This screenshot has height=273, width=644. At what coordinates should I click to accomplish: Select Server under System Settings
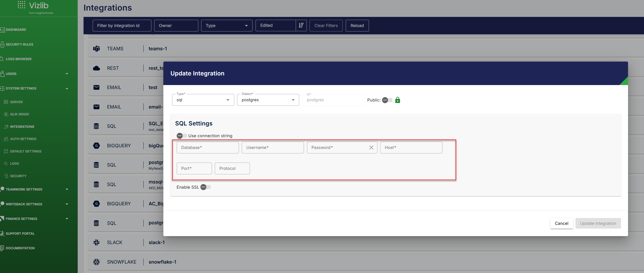[x=16, y=102]
